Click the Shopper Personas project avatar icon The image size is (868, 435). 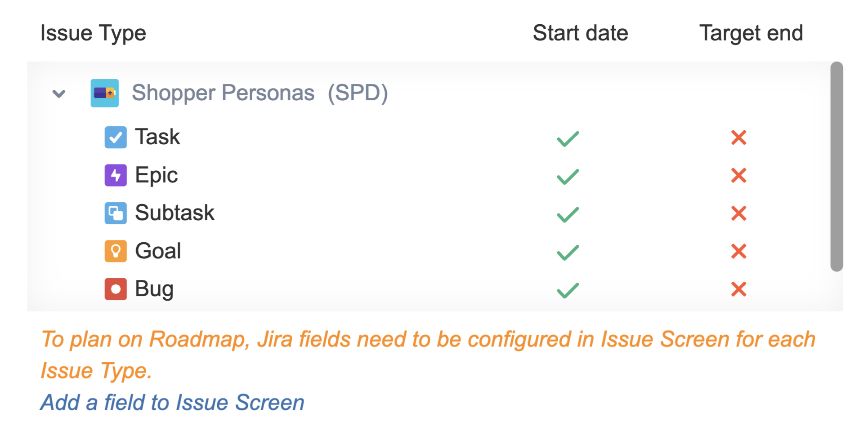click(x=105, y=93)
